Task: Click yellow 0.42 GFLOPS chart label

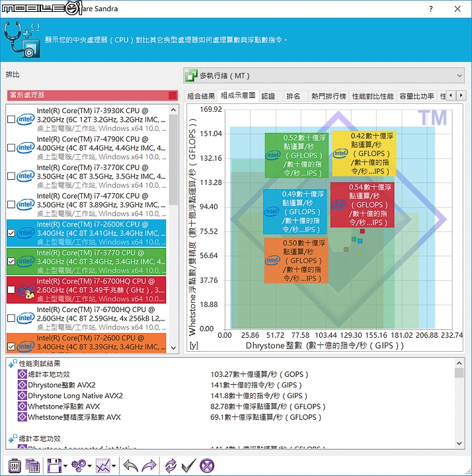Action: (364, 153)
